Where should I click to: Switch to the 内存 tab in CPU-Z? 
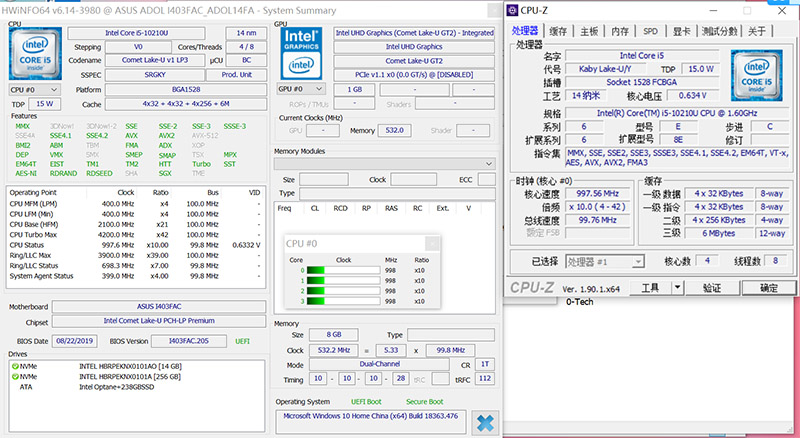tap(620, 31)
